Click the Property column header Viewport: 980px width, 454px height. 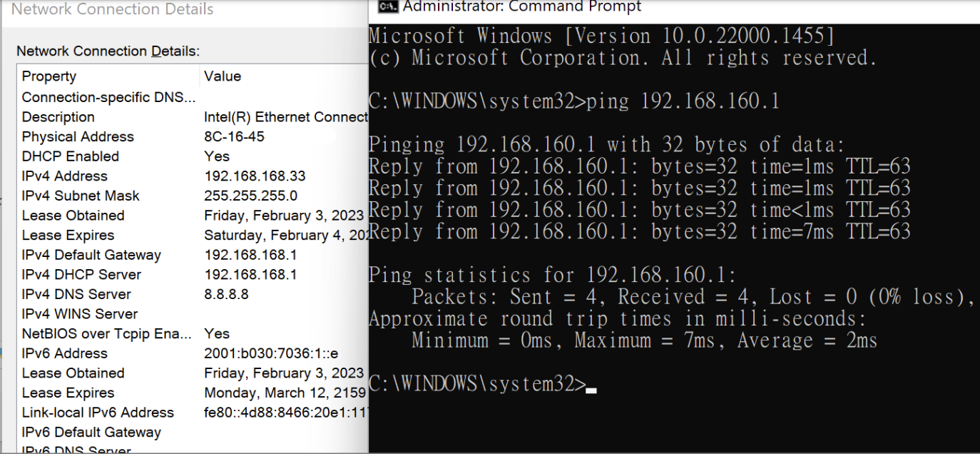pos(49,76)
